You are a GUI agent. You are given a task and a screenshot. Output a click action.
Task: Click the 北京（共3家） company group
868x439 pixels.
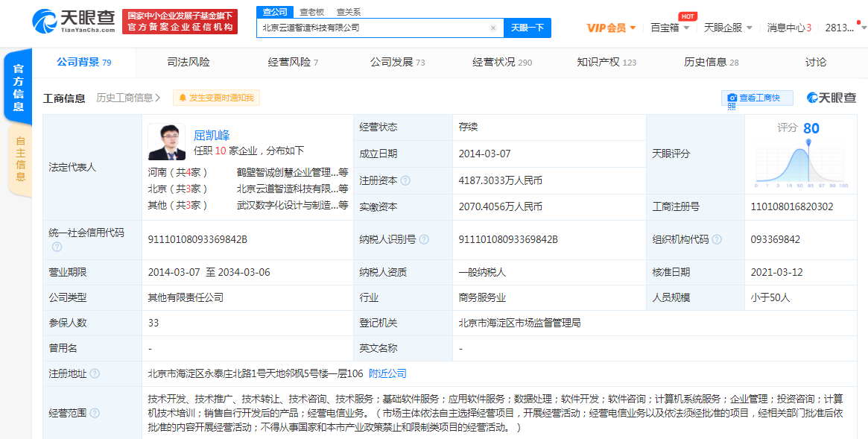click(177, 189)
